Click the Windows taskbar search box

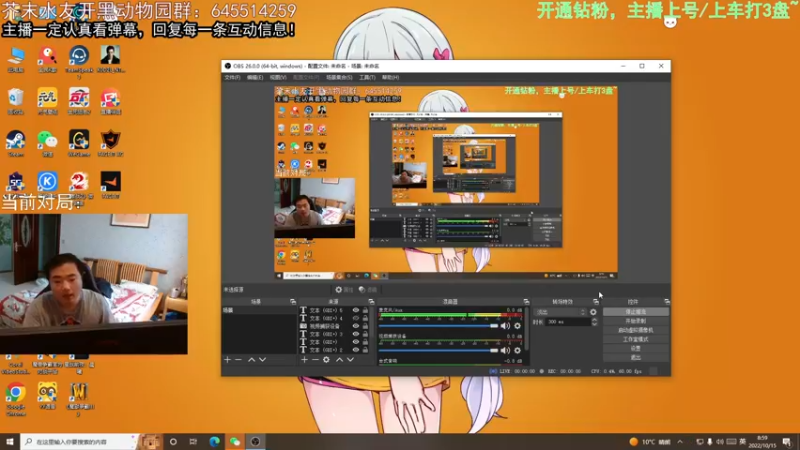click(x=79, y=442)
